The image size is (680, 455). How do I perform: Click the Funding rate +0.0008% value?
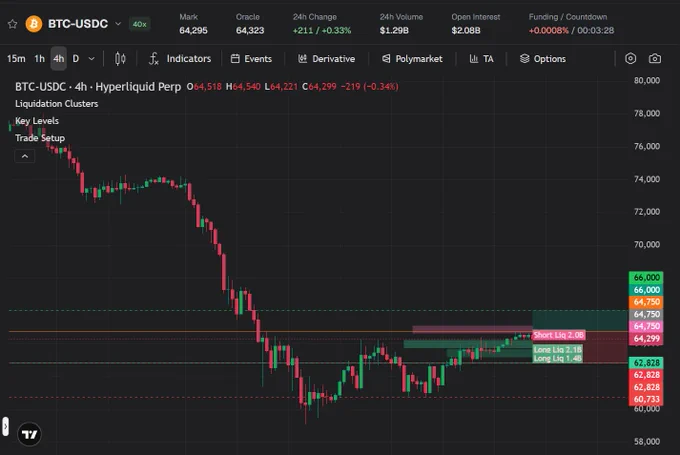pos(549,30)
